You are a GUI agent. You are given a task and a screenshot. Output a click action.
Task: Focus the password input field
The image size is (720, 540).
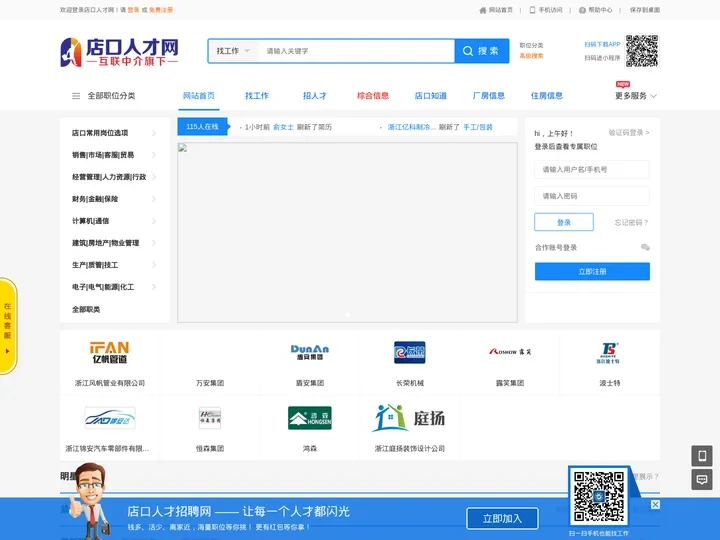[x=592, y=196]
